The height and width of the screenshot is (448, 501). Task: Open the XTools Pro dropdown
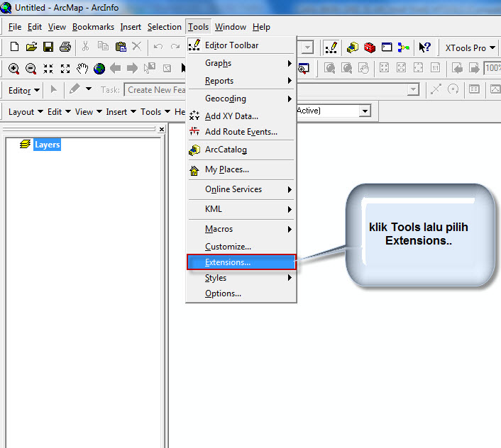[470, 48]
